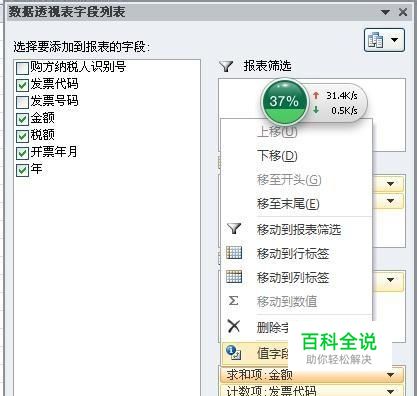Click the 37% green floating ball

point(284,101)
